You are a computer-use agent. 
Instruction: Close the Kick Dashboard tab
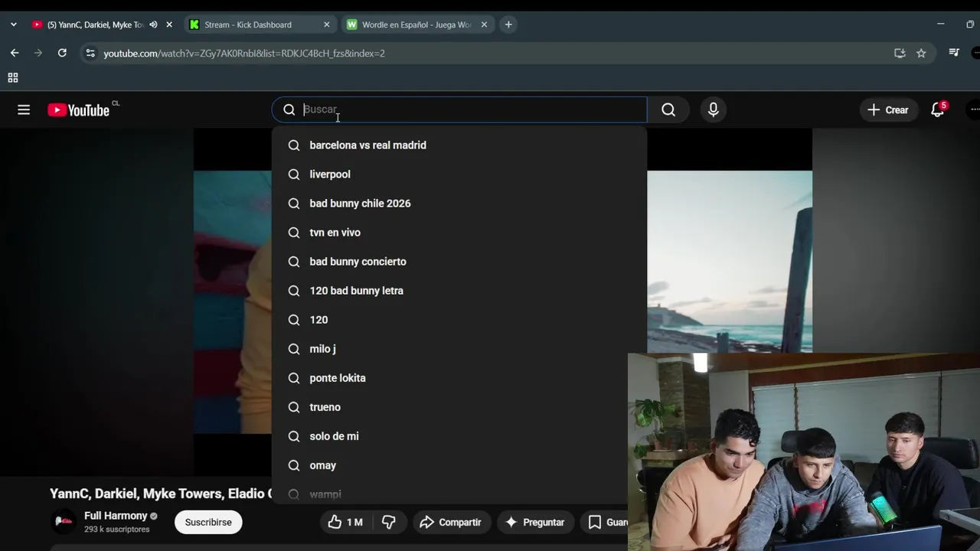point(327,24)
